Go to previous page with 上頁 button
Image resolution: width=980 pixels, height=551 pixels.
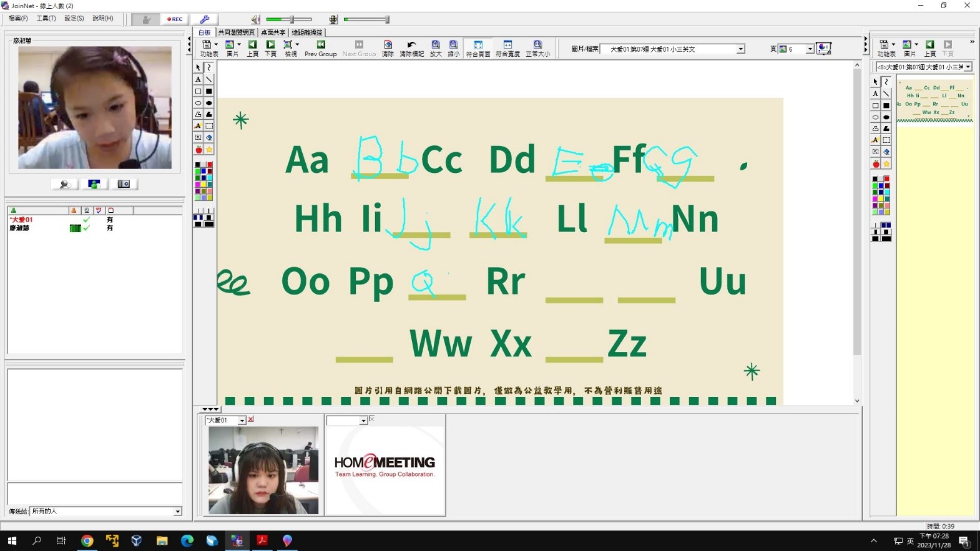(x=252, y=48)
